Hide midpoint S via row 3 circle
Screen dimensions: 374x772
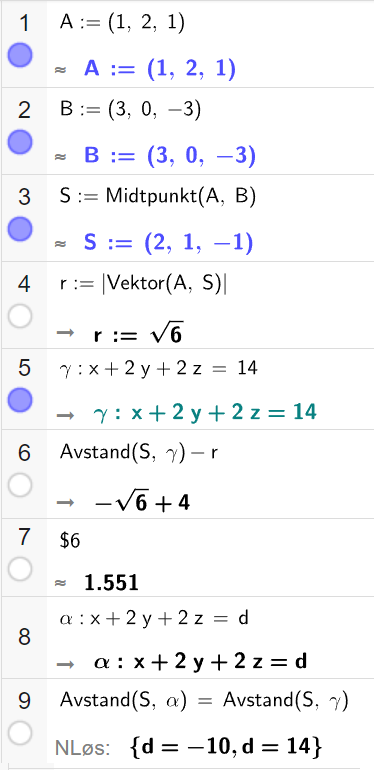20,229
